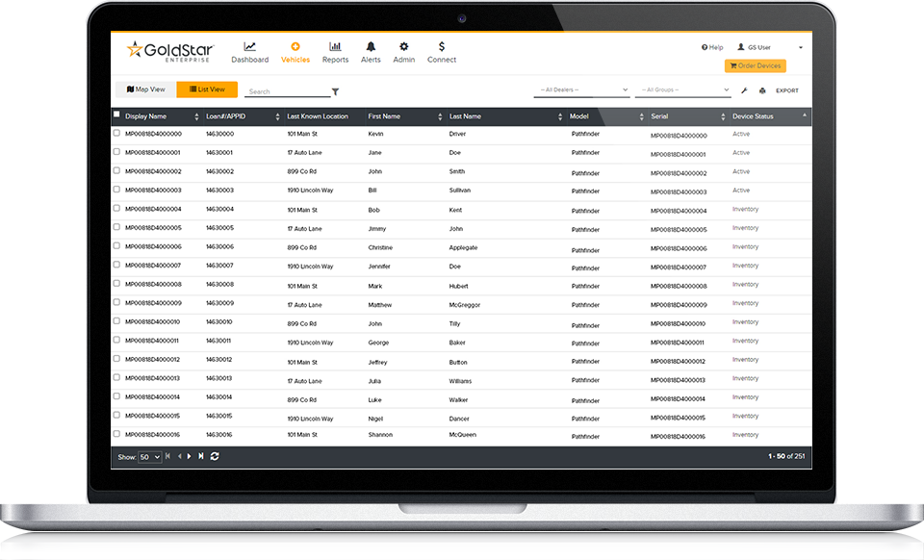The height and width of the screenshot is (560, 924).
Task: Open the Vehicles section
Action: 295,52
